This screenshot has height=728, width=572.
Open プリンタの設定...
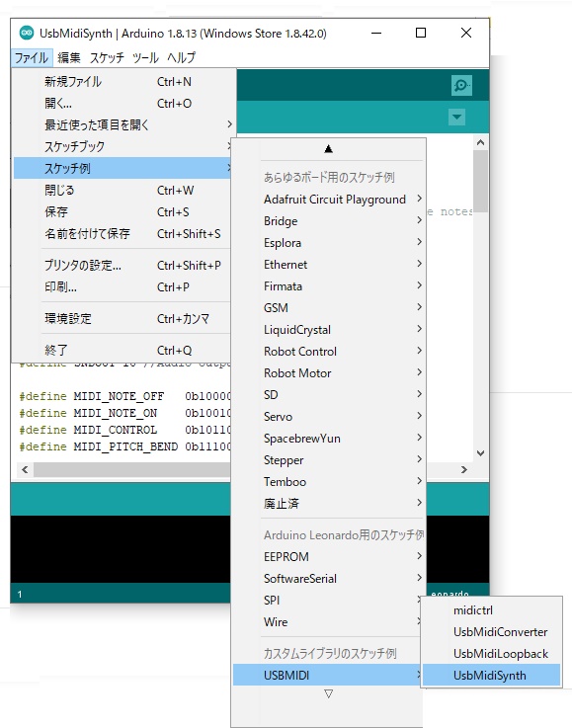123,265
